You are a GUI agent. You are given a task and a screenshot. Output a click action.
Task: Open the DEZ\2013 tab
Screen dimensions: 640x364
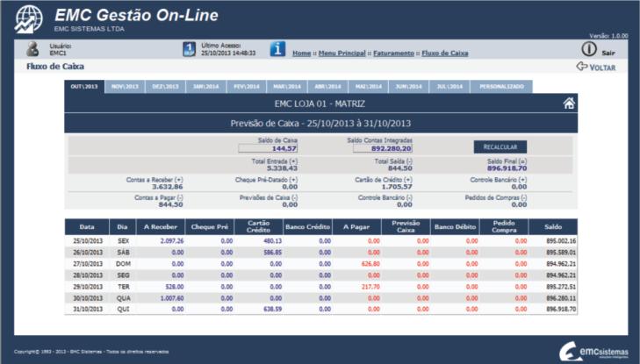165,87
